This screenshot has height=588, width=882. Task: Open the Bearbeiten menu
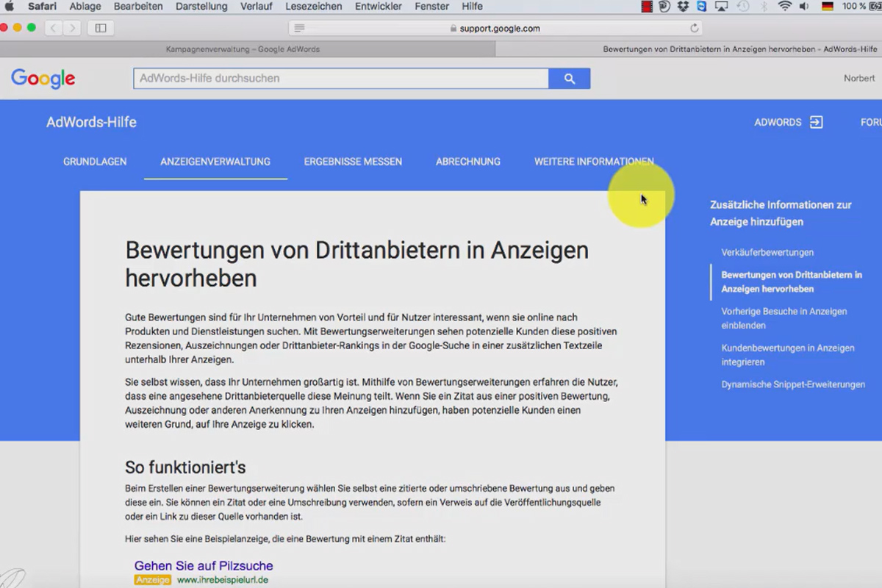coord(138,7)
